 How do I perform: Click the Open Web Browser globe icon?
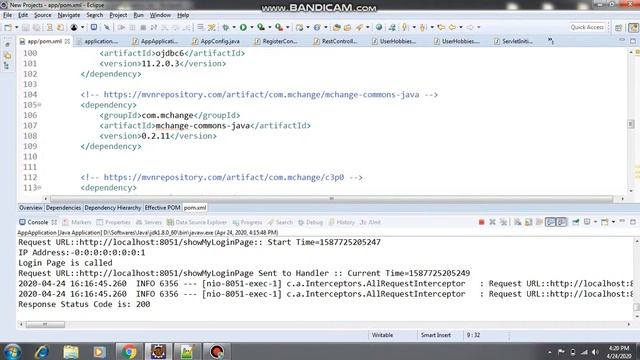(379, 27)
